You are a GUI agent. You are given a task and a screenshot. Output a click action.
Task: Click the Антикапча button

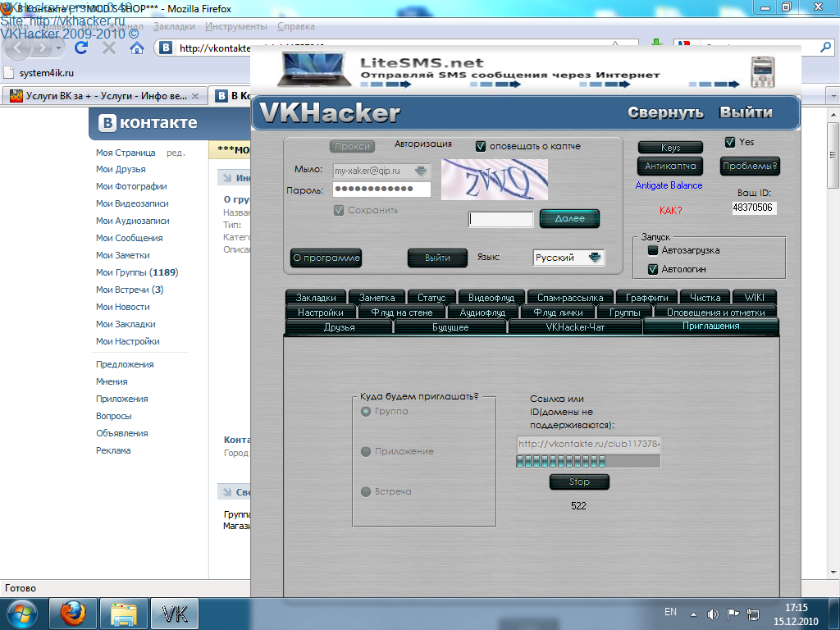click(670, 166)
